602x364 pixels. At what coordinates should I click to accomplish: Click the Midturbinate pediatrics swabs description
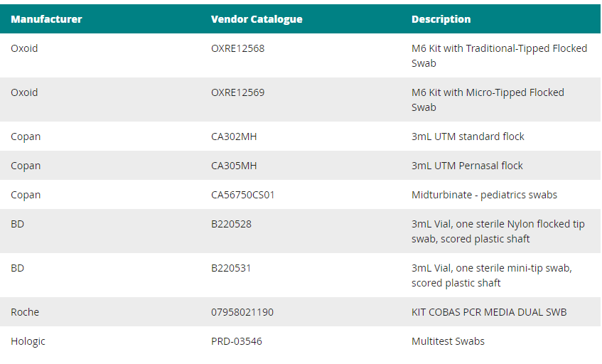[x=484, y=195]
